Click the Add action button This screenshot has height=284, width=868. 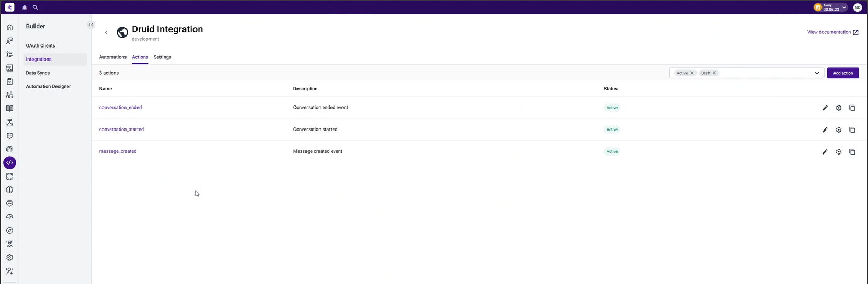coord(842,73)
